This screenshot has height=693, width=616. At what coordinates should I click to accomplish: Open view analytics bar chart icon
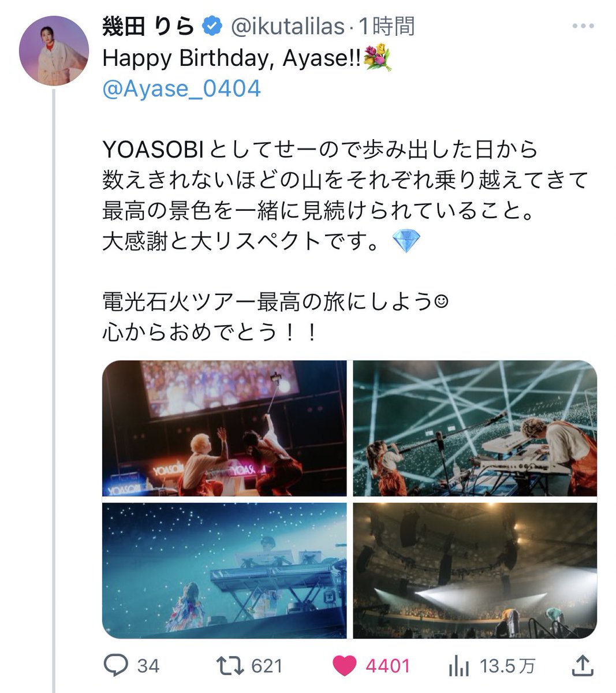(x=458, y=666)
